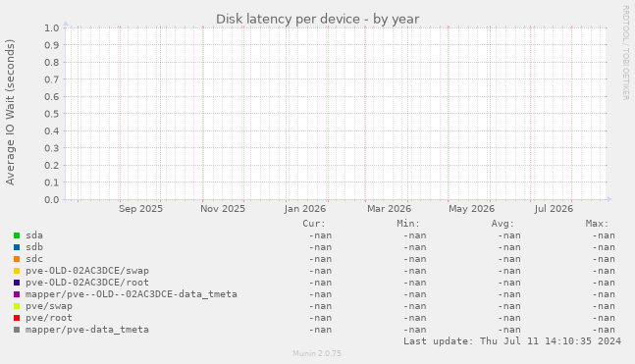The height and width of the screenshot is (364, 635).
Task: Select the mapper/pve--OLD--02AC3DCE-data_tmeta label
Action: click(x=132, y=294)
